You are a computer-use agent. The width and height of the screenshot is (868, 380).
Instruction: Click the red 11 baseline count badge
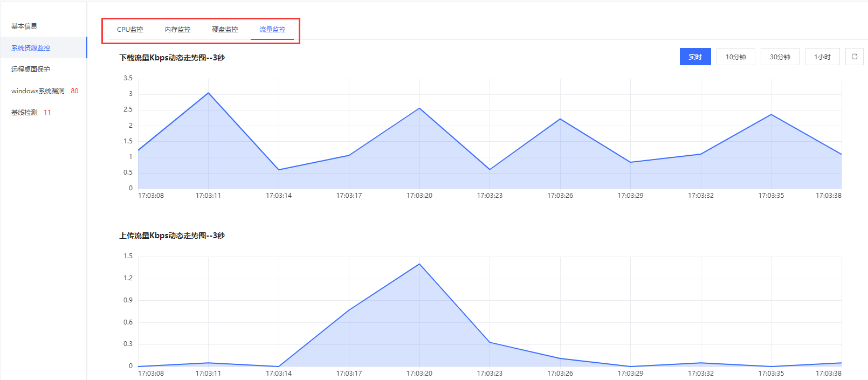[x=47, y=113]
